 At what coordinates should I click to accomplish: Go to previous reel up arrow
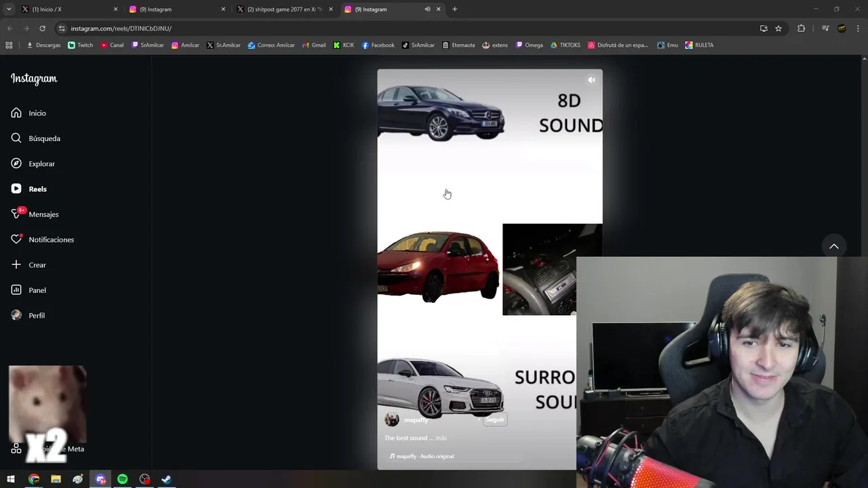[834, 247]
